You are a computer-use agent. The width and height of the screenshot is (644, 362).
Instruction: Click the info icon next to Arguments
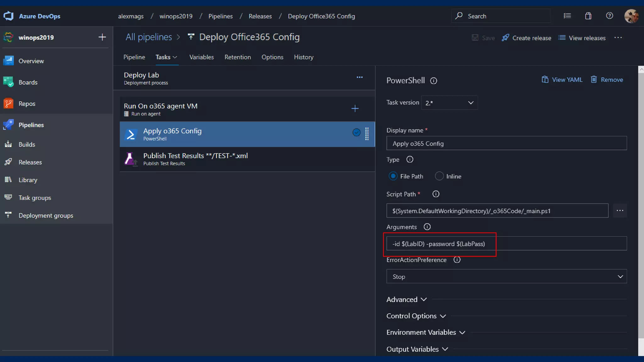[x=427, y=227]
